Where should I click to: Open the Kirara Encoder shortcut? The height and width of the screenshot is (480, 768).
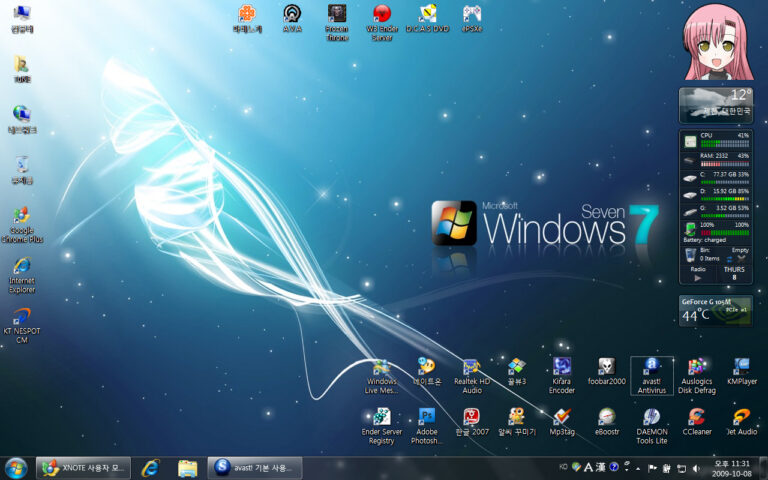click(x=561, y=376)
